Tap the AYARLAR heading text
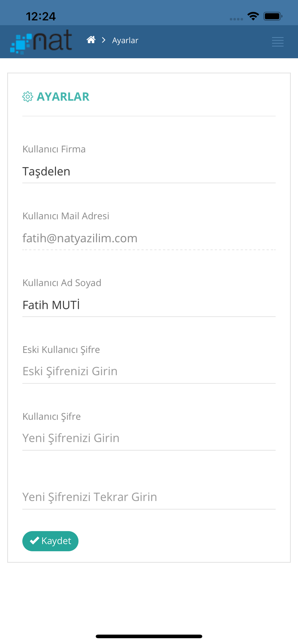The image size is (298, 644). 63,97
